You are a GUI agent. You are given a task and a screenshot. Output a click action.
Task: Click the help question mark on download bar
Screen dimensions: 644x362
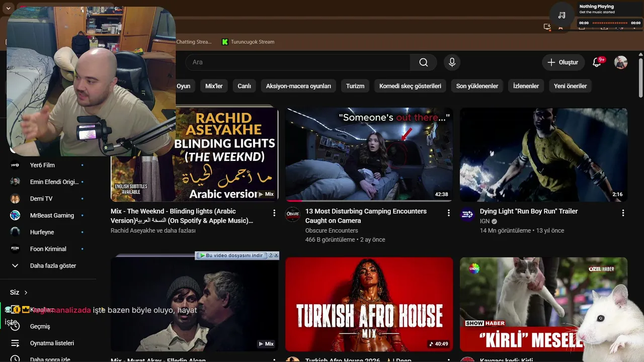point(271,255)
